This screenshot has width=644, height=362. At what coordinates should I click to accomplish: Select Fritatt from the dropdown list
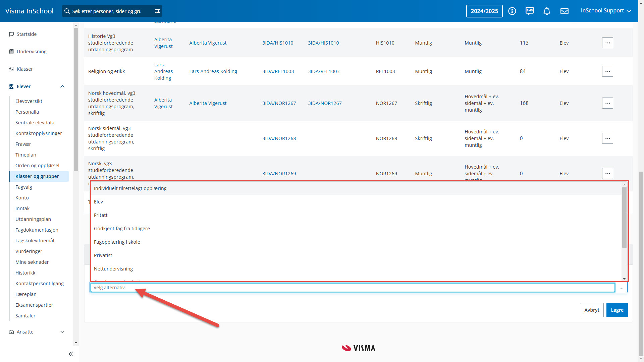[101, 215]
